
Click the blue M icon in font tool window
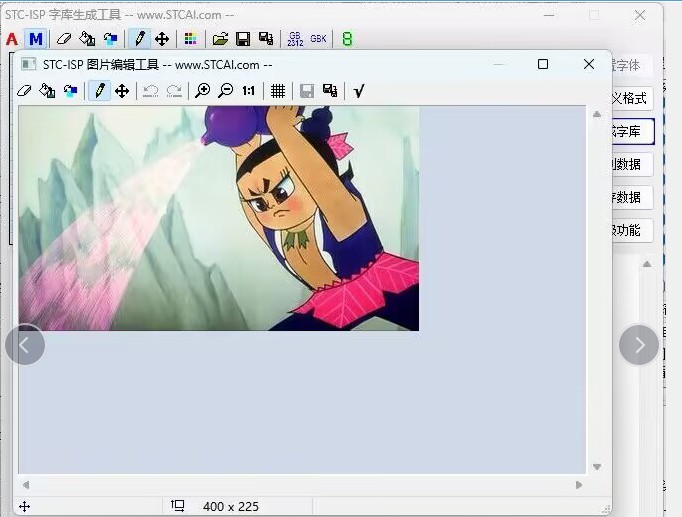[36, 39]
